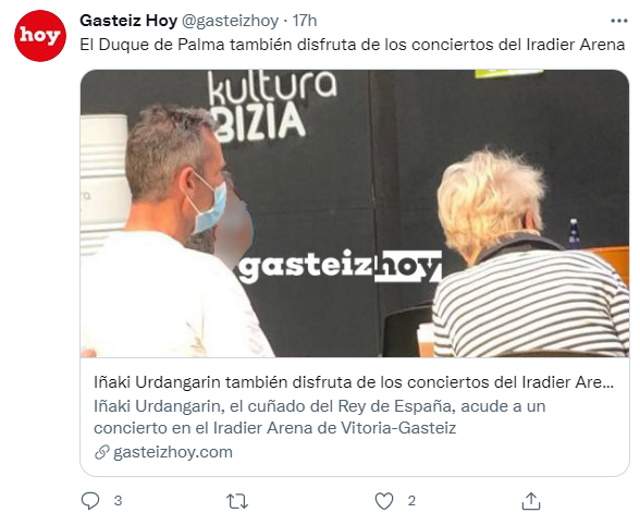Click the @gasteizhoy handle

tap(230, 21)
